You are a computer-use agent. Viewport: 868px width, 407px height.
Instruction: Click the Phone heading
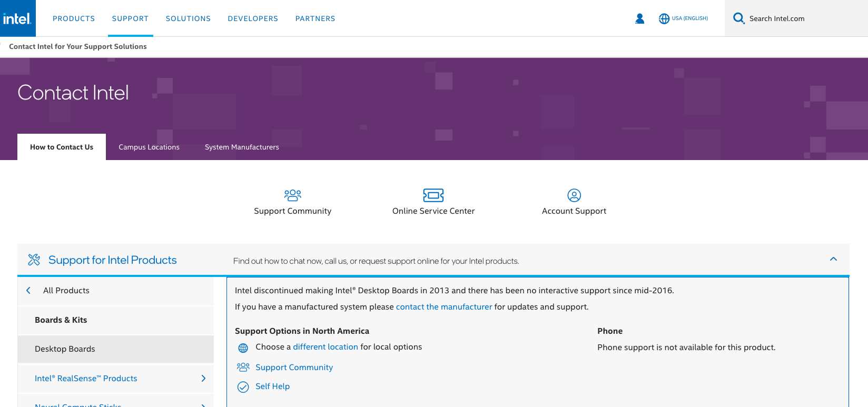coord(610,331)
